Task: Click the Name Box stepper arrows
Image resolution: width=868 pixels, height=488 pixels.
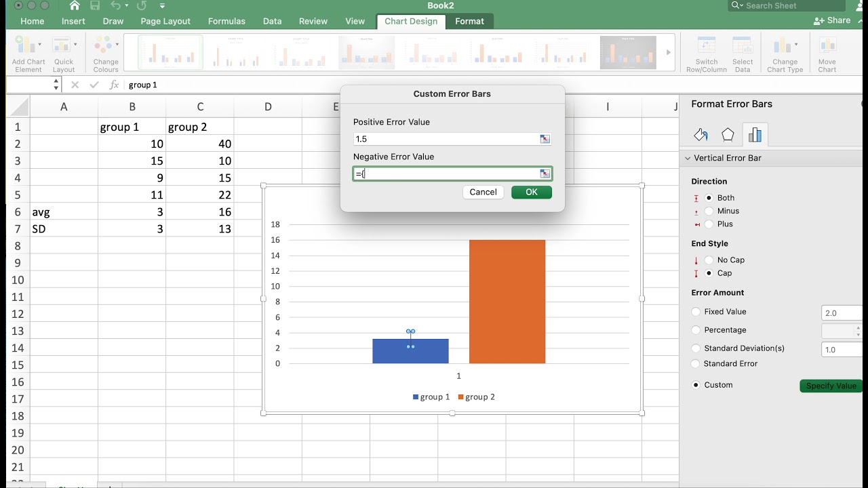Action: (56, 85)
